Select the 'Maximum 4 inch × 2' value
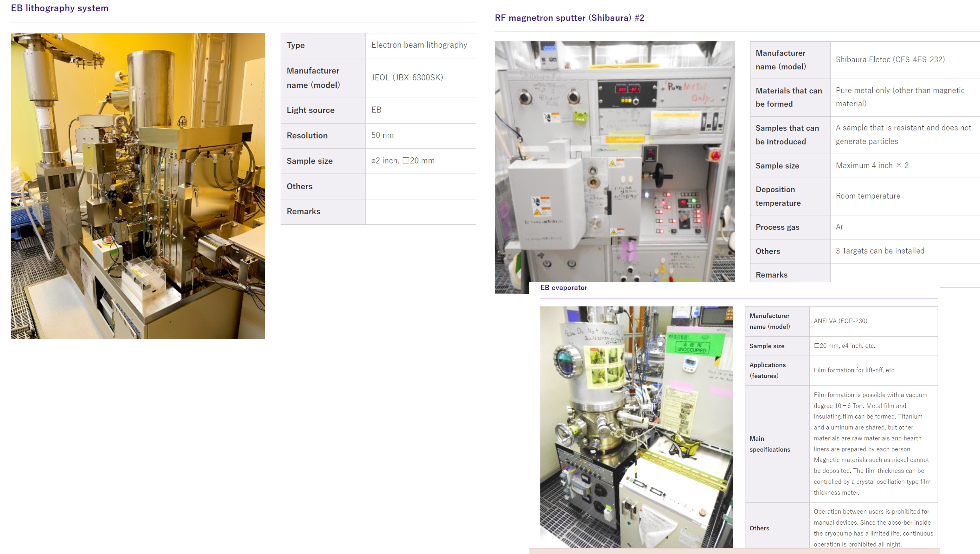 pos(872,165)
